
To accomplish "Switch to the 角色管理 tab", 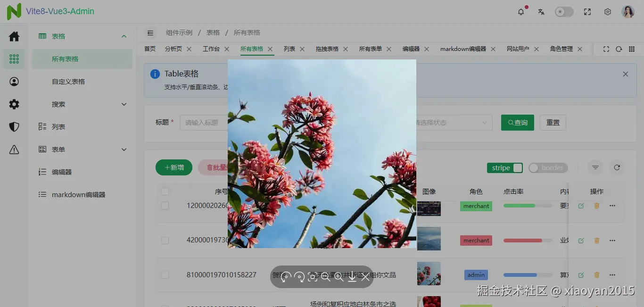I will coord(561,49).
